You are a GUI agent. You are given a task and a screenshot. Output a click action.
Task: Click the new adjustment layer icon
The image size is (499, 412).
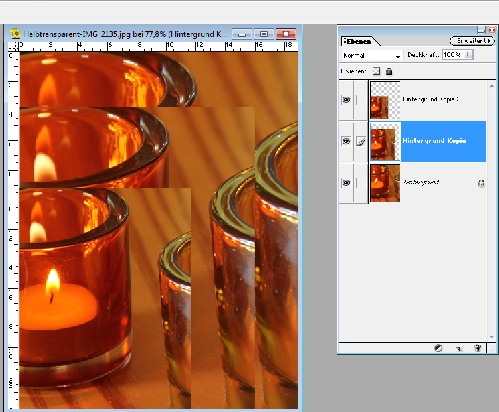[x=438, y=348]
